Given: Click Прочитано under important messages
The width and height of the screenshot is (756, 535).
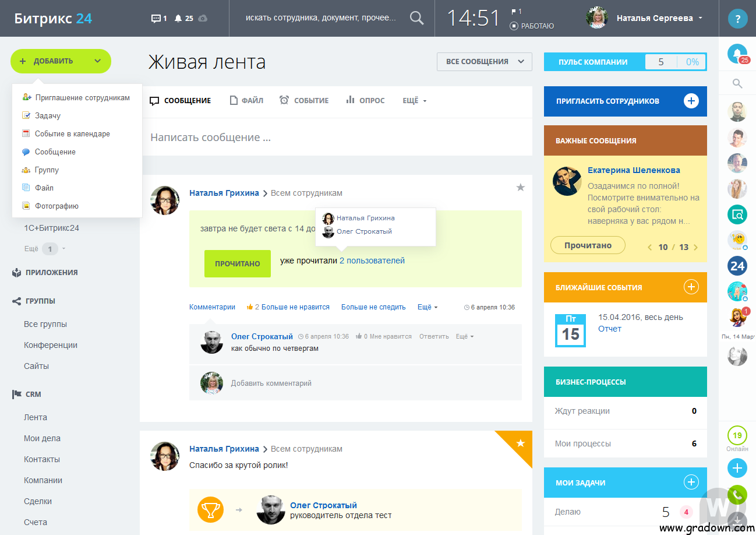Looking at the screenshot, I should click(588, 245).
